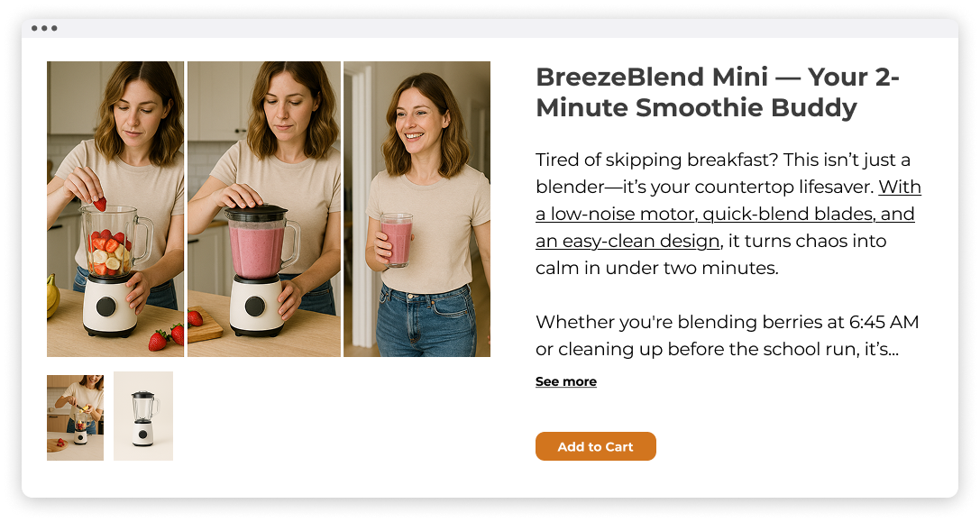980x522 pixels.
Task: Open the photo of woman pressing blender lid
Action: pyautogui.click(x=264, y=209)
